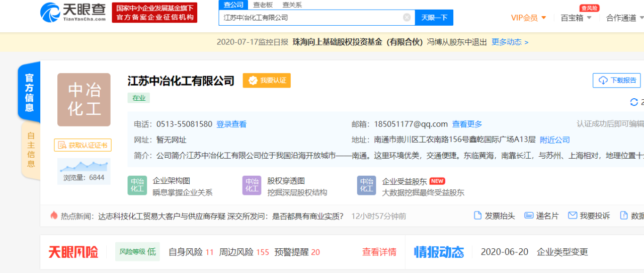The height and width of the screenshot is (273, 644).
Task: Click the 企业架构图 title text
Action: pyautogui.click(x=172, y=181)
